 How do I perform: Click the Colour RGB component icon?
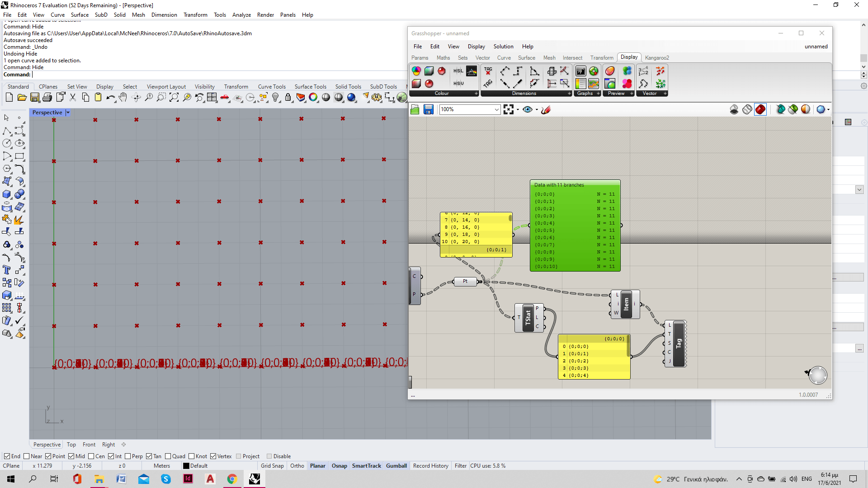coord(416,71)
